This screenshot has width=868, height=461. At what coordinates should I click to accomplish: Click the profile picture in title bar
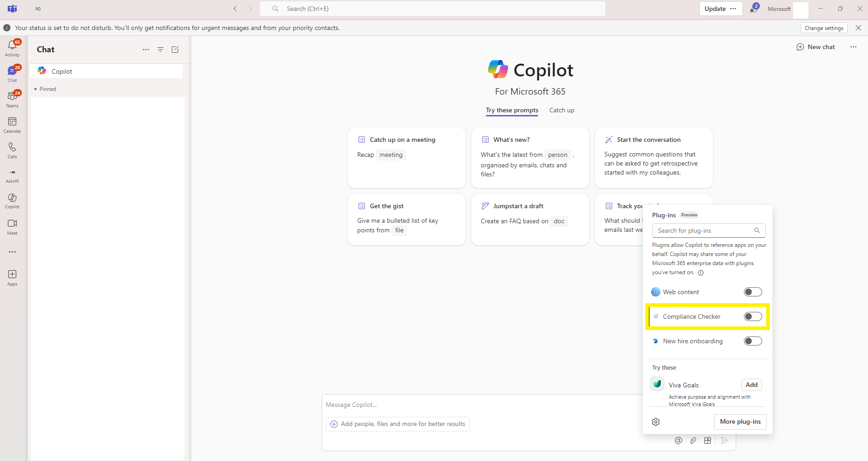click(x=800, y=10)
